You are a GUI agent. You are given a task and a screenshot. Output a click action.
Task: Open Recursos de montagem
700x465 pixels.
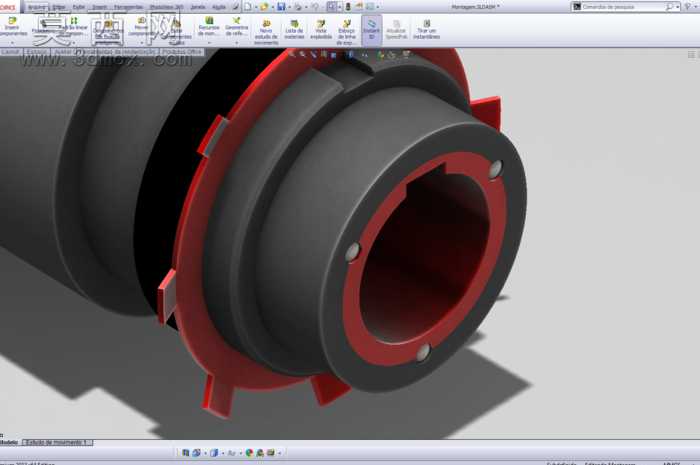click(208, 27)
